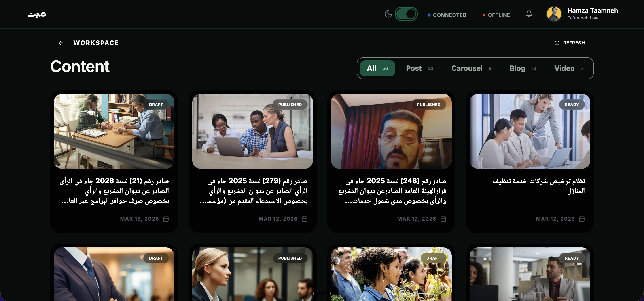The image size is (644, 301).
Task: Open second-row thumbnail of men in café
Action: [530, 274]
